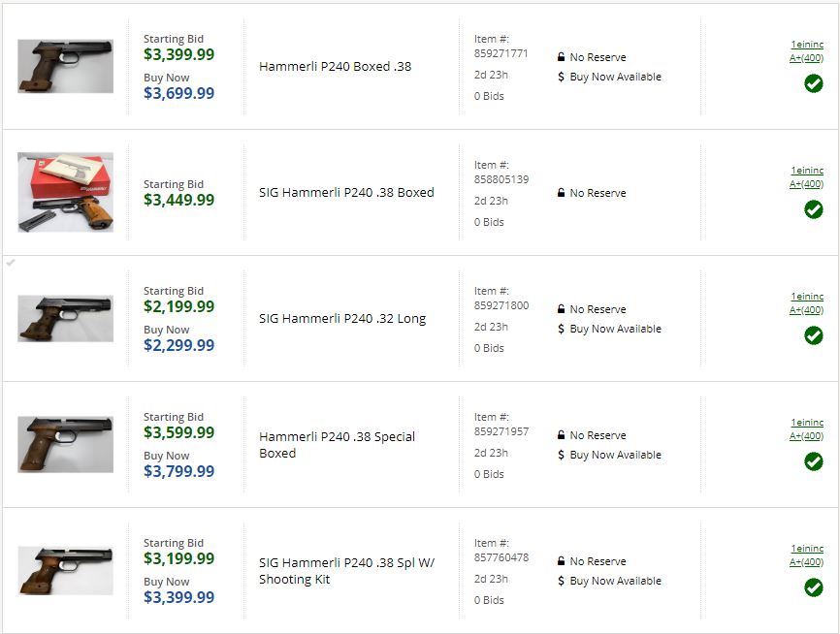Viewport: 840px width, 634px height.
Task: Click the $3,599.99 starting bid price
Action: click(178, 432)
